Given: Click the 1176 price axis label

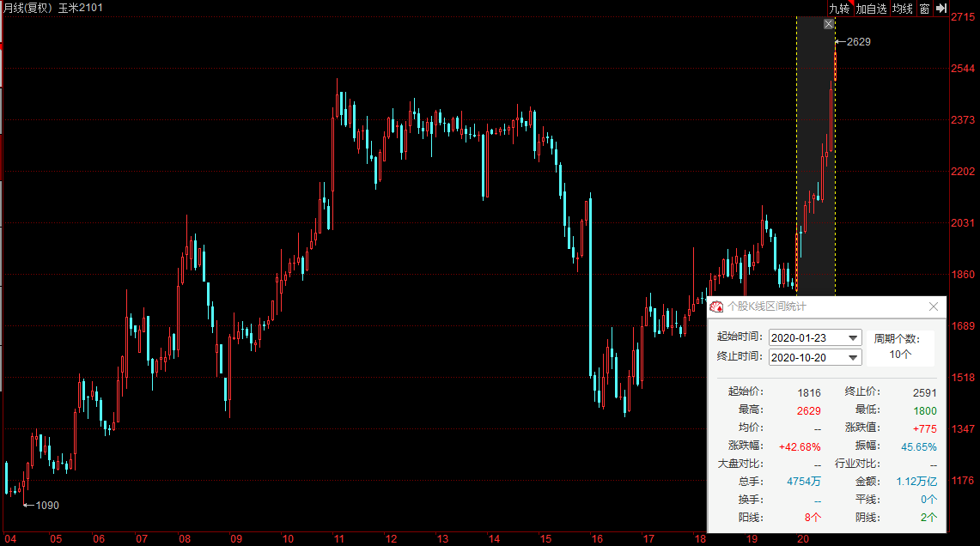Looking at the screenshot, I should [x=963, y=481].
